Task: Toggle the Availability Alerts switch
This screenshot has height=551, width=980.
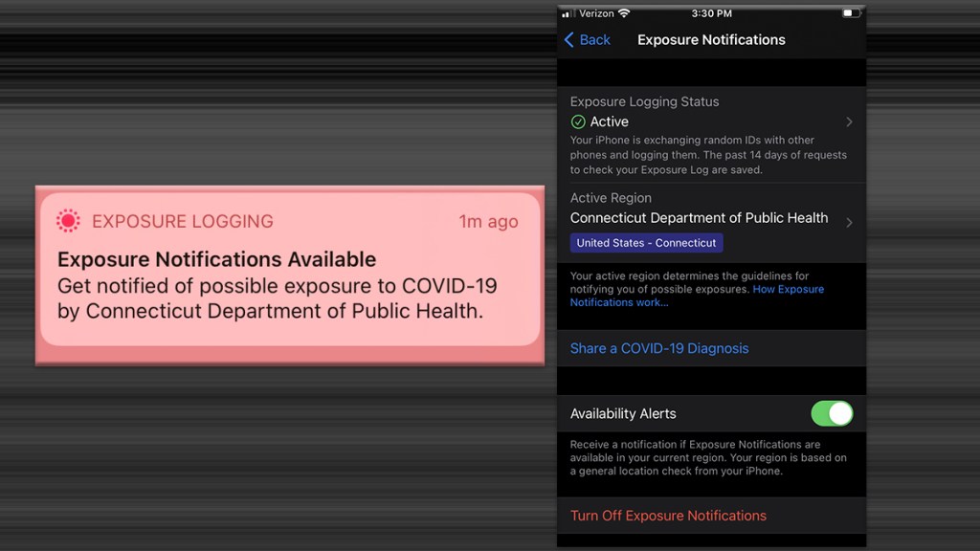Action: click(832, 413)
